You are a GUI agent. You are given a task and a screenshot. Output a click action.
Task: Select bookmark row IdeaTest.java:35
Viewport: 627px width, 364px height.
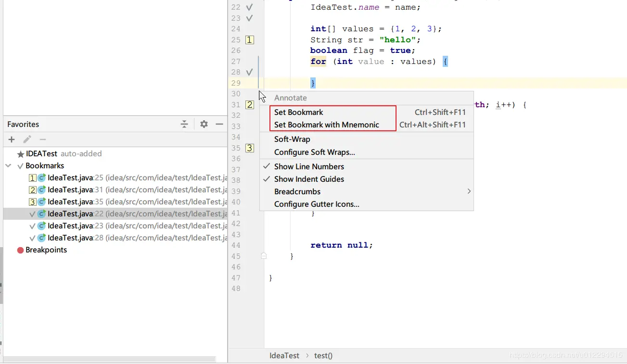click(115, 202)
